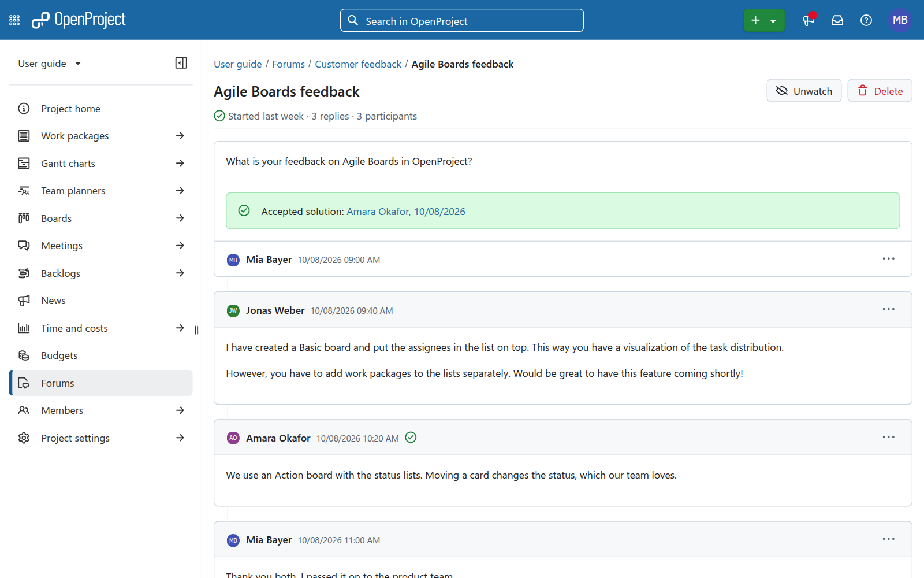Click the OpenProject logo
This screenshot has height=578, width=924.
[79, 20]
